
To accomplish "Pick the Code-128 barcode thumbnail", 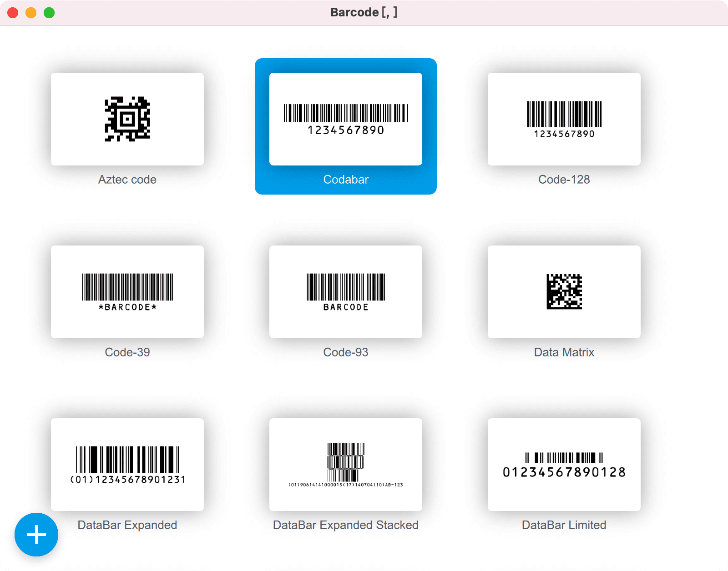I will click(564, 119).
